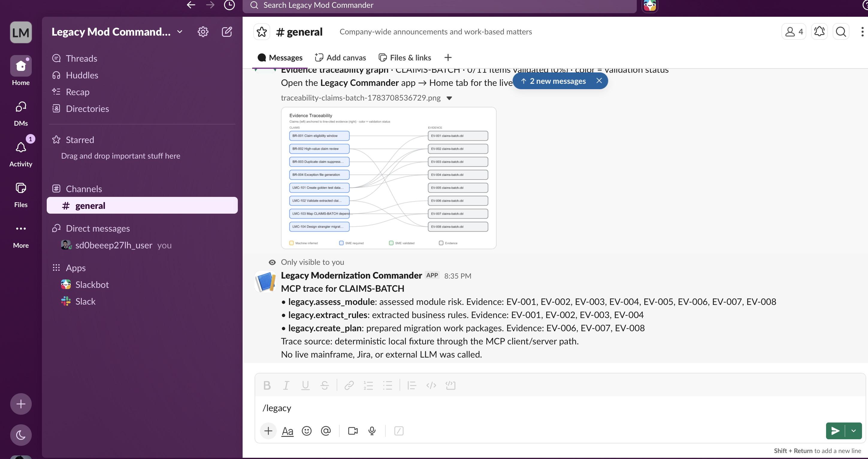Screen dimensions: 868x459
Task: Open workspace settings gear icon
Action: tap(203, 32)
